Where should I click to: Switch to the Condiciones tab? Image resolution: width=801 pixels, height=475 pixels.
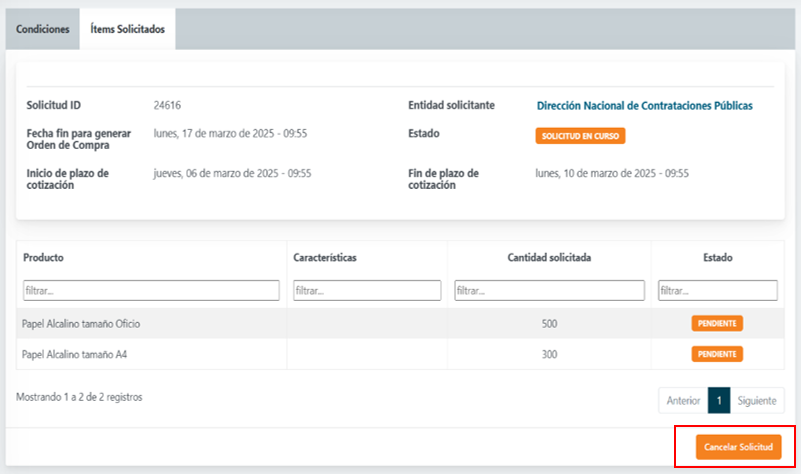point(42,29)
